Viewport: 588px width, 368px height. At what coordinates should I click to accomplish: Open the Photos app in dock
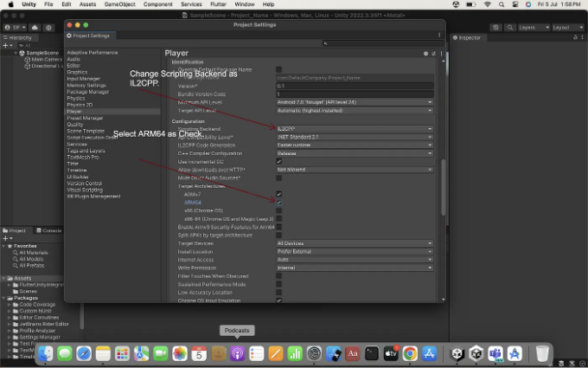(x=180, y=354)
